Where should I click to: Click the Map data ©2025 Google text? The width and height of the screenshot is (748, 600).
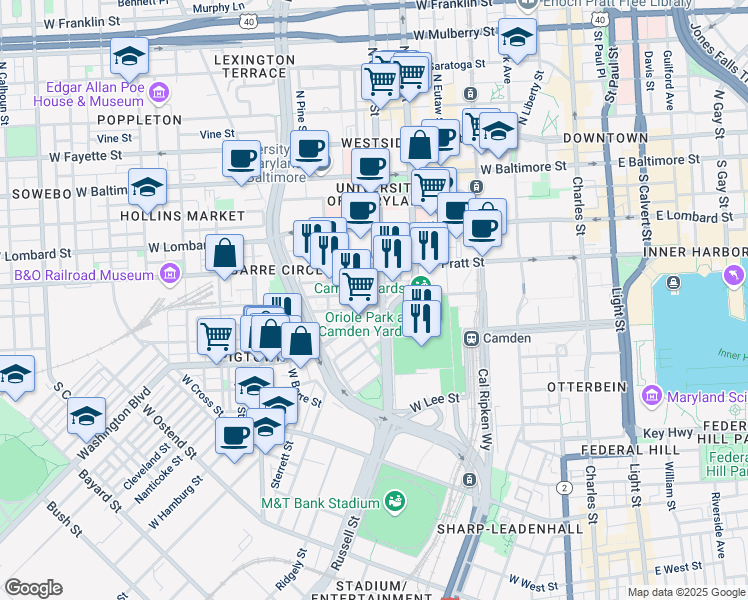(686, 593)
